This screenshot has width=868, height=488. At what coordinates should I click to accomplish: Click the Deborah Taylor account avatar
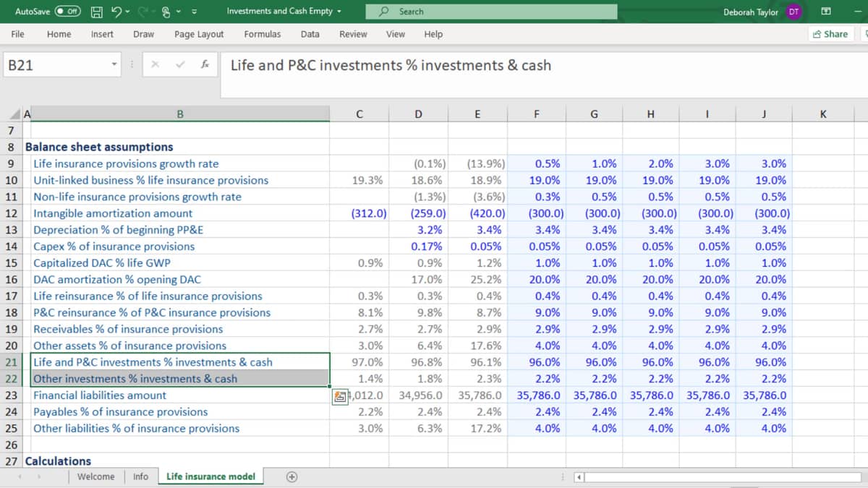click(x=793, y=12)
